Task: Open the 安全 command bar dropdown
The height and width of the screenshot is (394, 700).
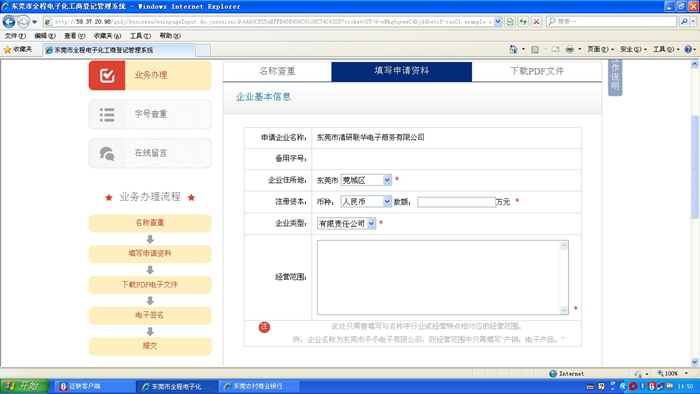Action: pyautogui.click(x=633, y=49)
